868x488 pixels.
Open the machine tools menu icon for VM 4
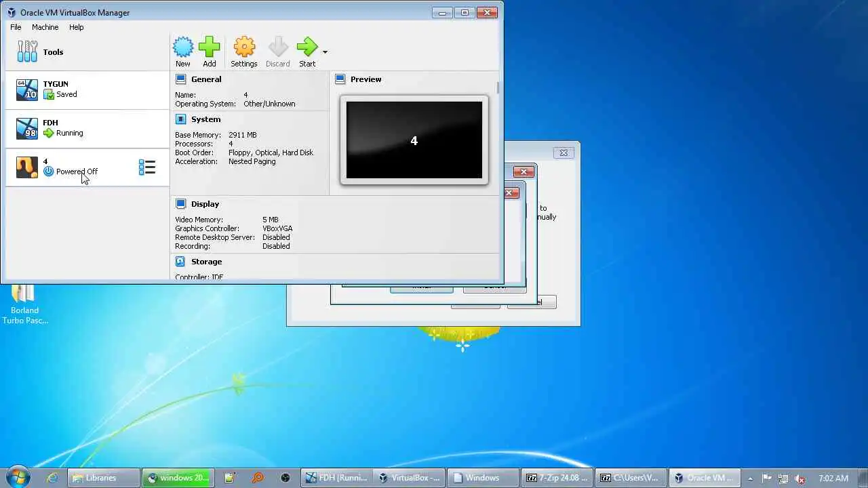click(147, 167)
